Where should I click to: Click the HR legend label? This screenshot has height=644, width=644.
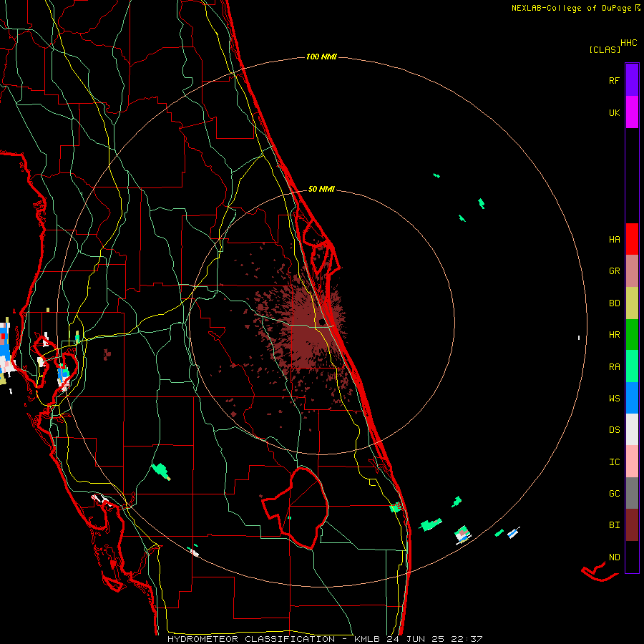[614, 335]
